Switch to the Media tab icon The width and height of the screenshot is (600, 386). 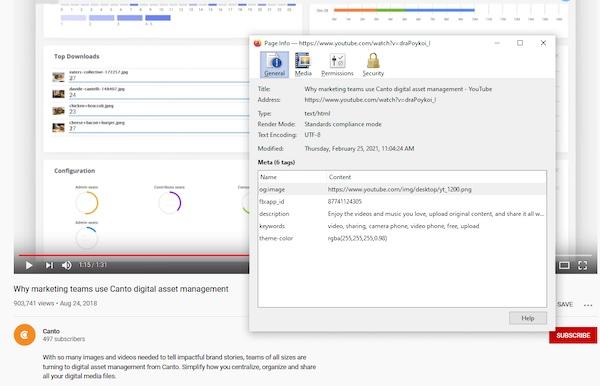[x=303, y=65]
